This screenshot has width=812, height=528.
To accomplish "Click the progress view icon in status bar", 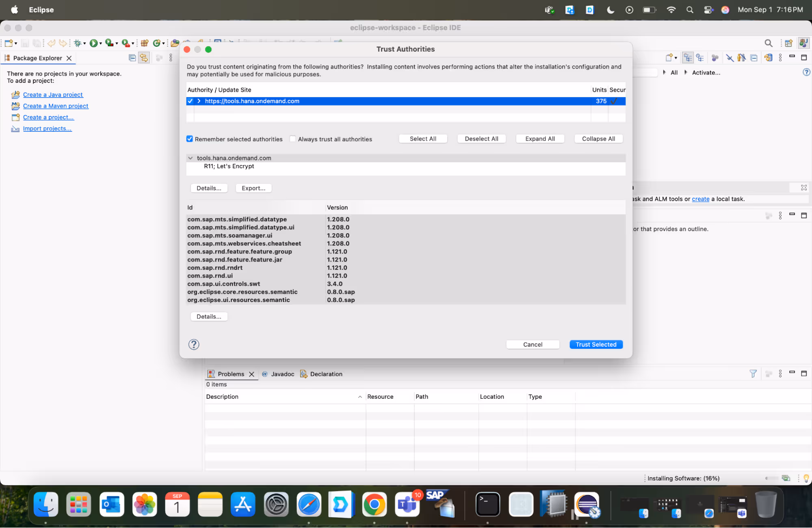I will click(786, 478).
